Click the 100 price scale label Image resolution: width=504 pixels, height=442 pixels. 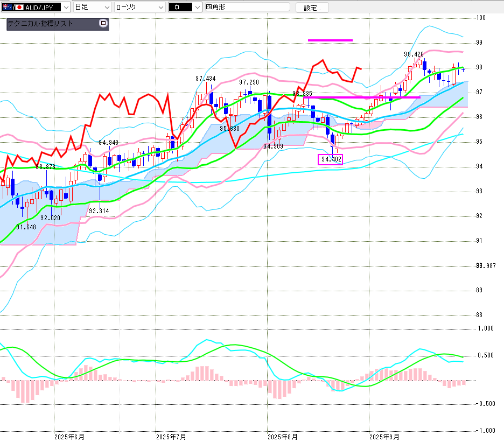[481, 18]
